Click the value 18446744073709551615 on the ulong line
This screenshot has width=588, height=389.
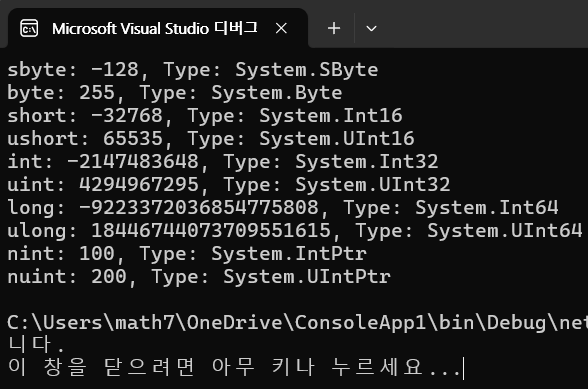coord(211,230)
